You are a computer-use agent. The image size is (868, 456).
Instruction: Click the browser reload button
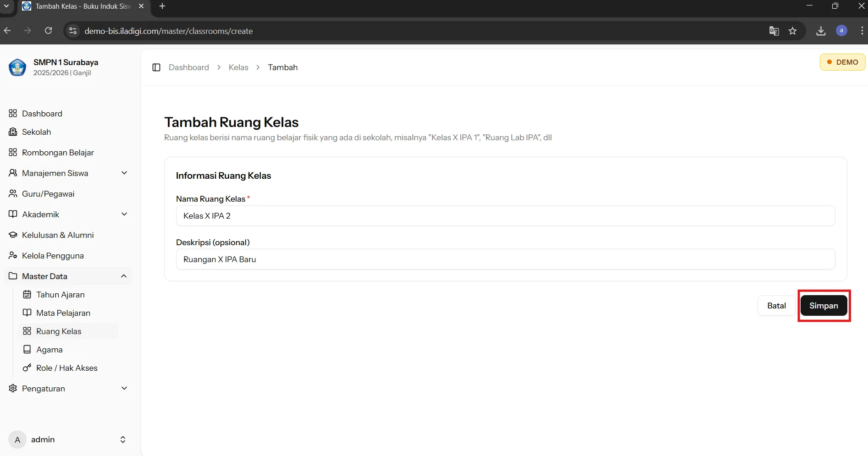[x=48, y=31]
